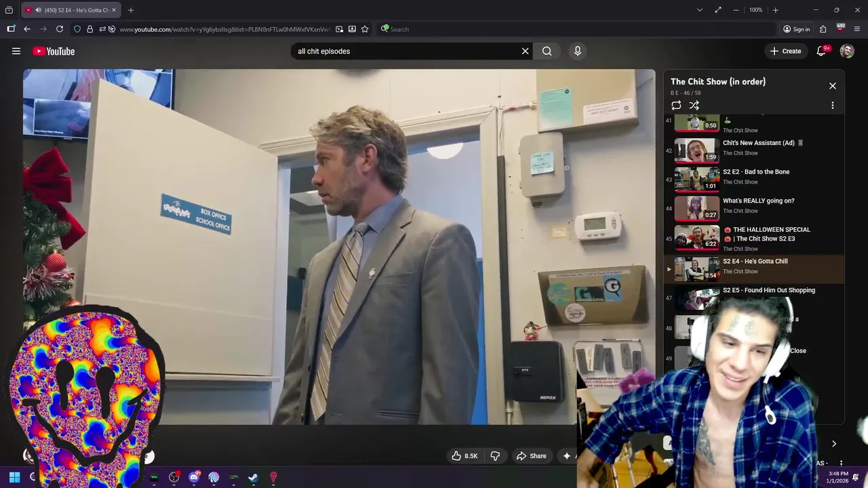Open playlist more options menu

(833, 105)
